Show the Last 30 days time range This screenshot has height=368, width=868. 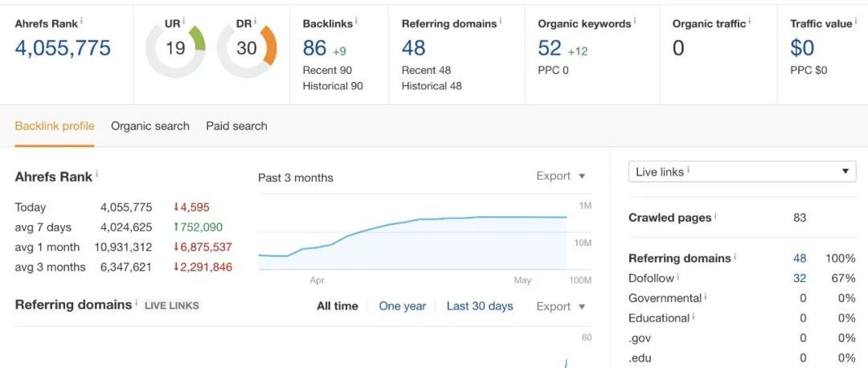click(x=480, y=306)
